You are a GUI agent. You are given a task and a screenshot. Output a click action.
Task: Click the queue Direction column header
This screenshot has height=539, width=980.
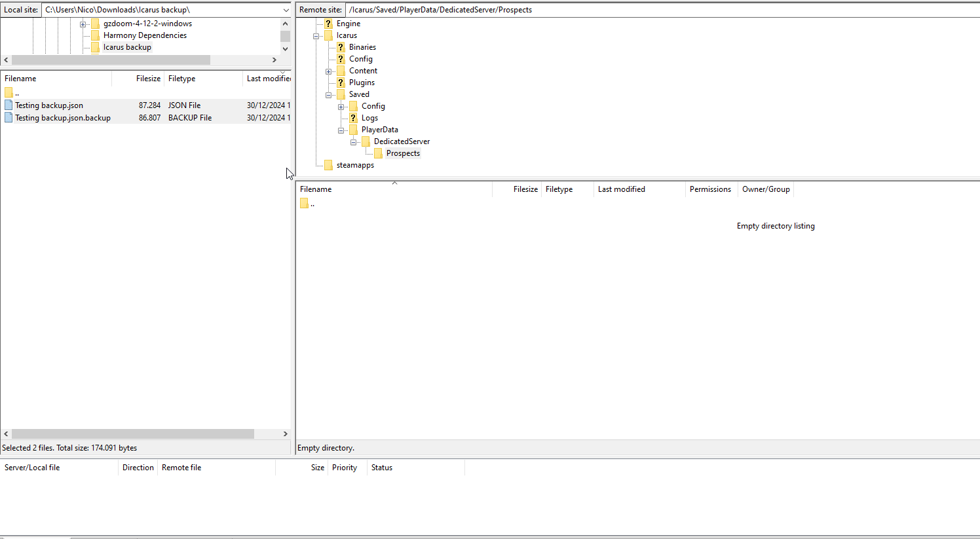tap(138, 468)
